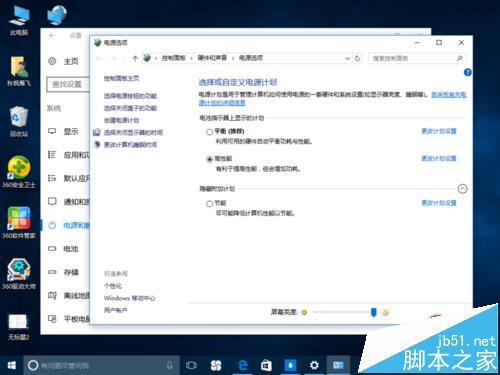This screenshot has height=375, width=500.
Task: Open 离线地图 in the Settings sidebar
Action: (x=66, y=295)
